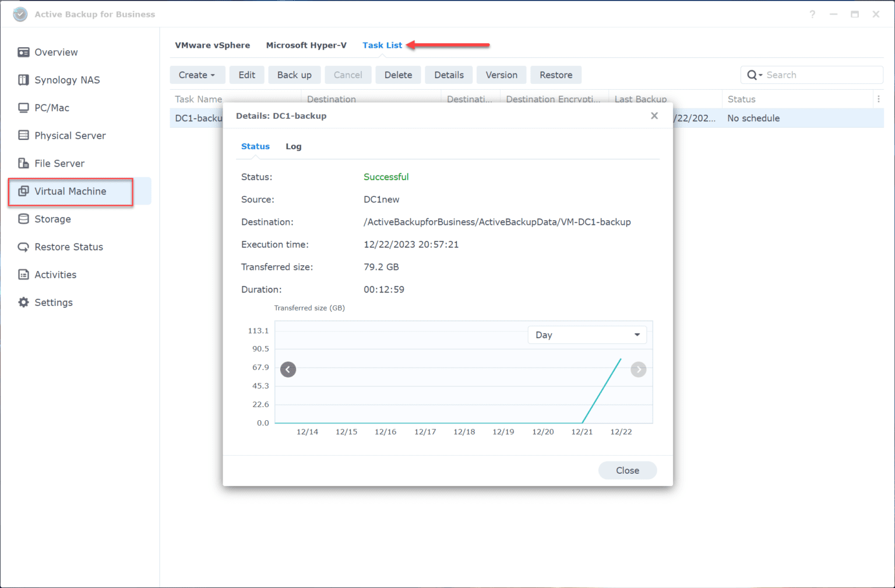View the Activities log section

pos(55,274)
